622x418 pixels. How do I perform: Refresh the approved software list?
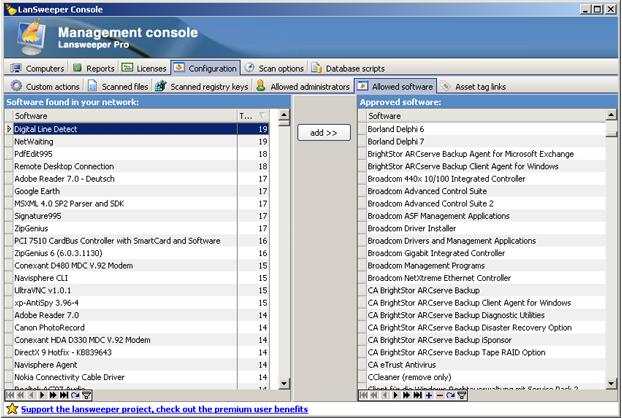(450, 395)
